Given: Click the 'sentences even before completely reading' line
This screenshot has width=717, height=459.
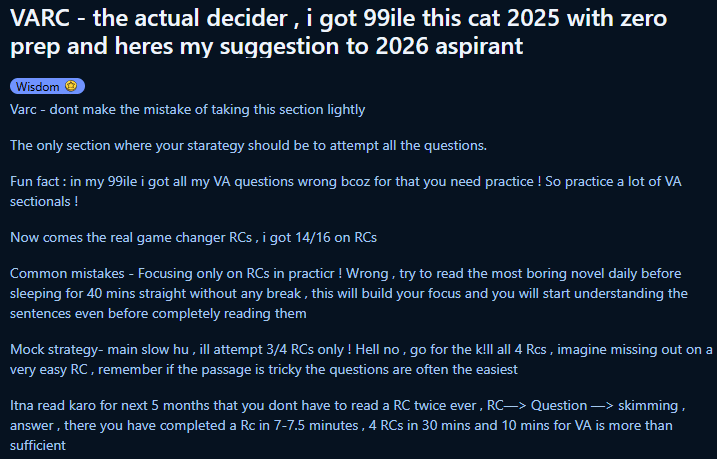Looking at the screenshot, I should [158, 314].
